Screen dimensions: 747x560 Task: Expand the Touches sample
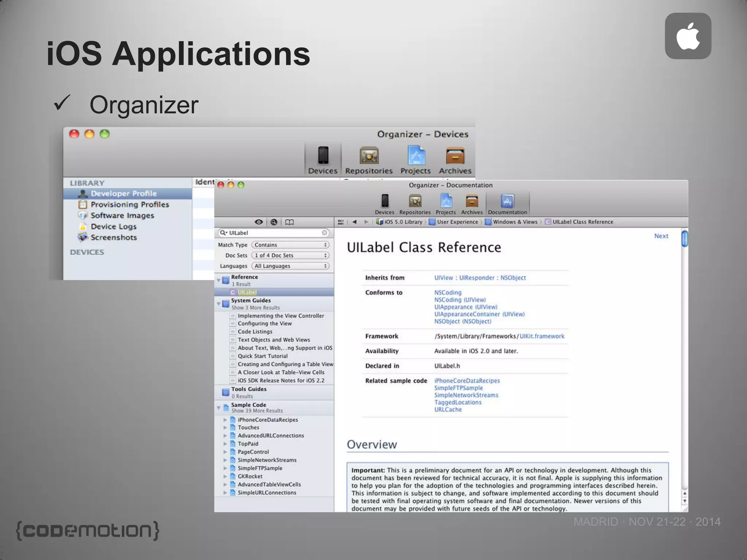click(225, 428)
